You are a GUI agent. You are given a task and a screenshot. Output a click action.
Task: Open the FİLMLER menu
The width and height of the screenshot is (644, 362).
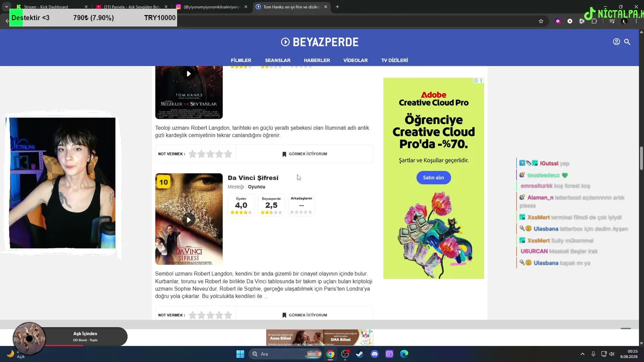pos(241,60)
